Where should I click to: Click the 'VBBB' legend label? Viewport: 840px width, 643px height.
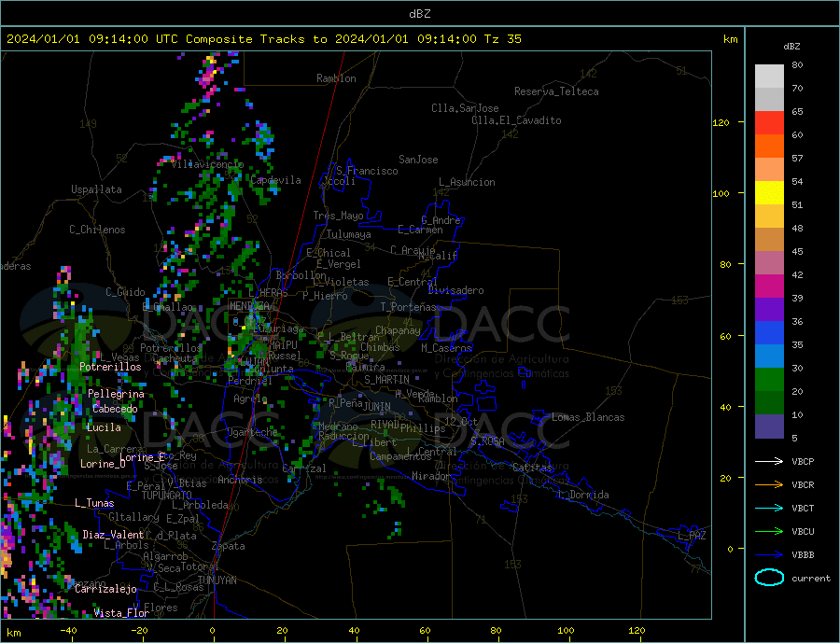tap(803, 554)
